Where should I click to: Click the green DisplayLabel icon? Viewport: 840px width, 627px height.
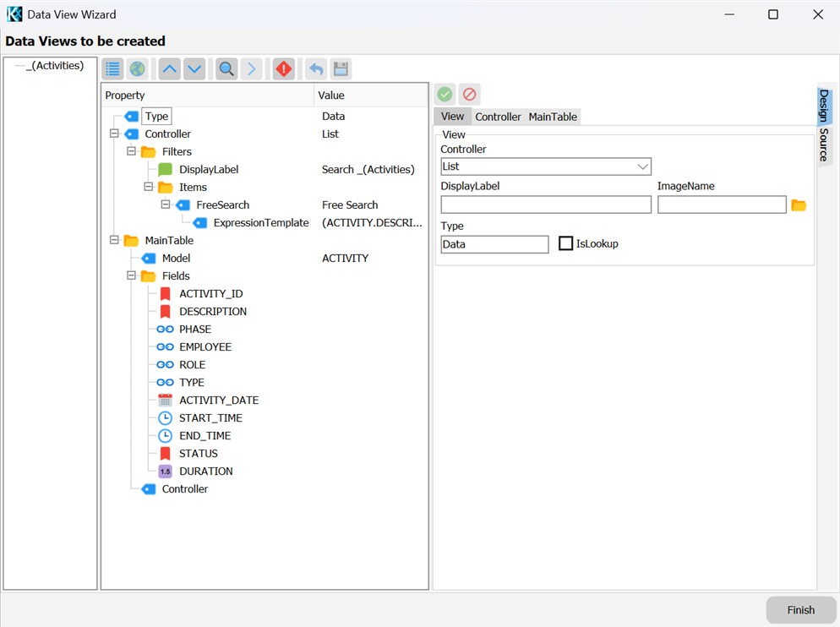[x=166, y=170]
